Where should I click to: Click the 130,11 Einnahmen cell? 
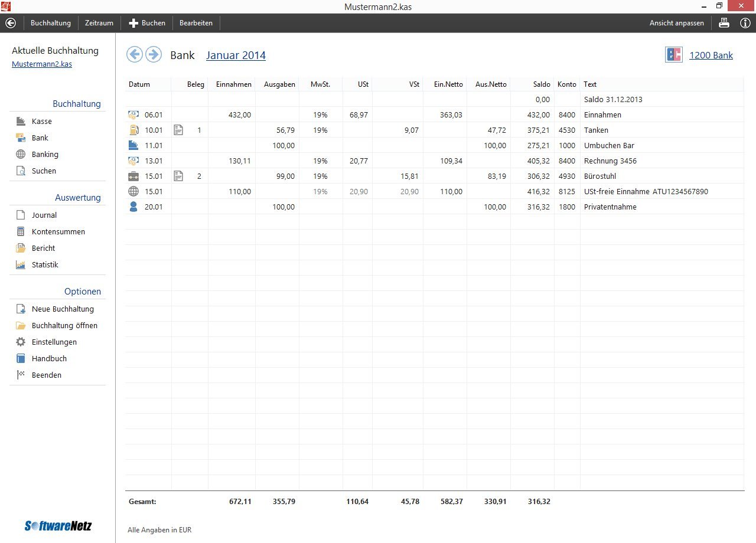(x=240, y=161)
